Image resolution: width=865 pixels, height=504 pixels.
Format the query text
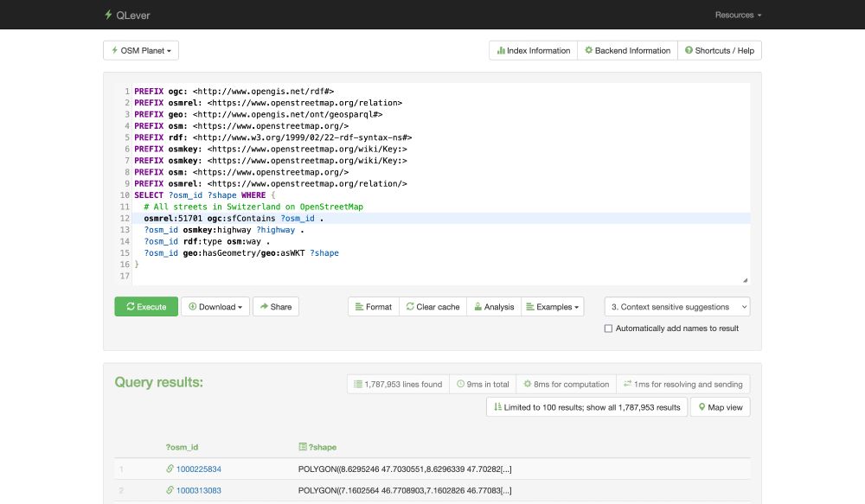point(374,307)
